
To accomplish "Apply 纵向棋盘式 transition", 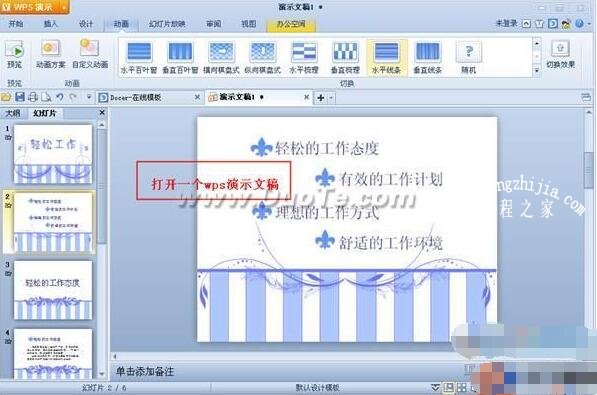I will [x=263, y=58].
